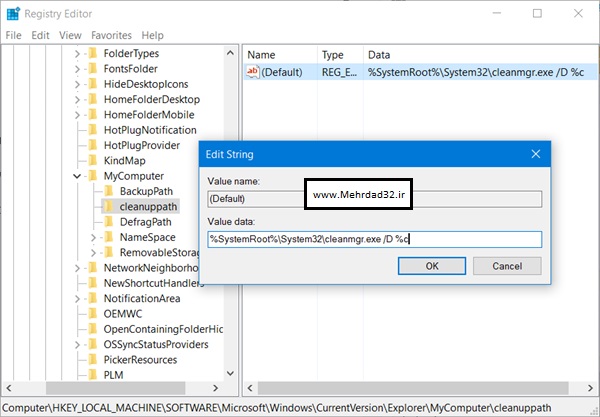Screen dimensions: 600x417
Task: Click the Value data input field
Action: 375,239
